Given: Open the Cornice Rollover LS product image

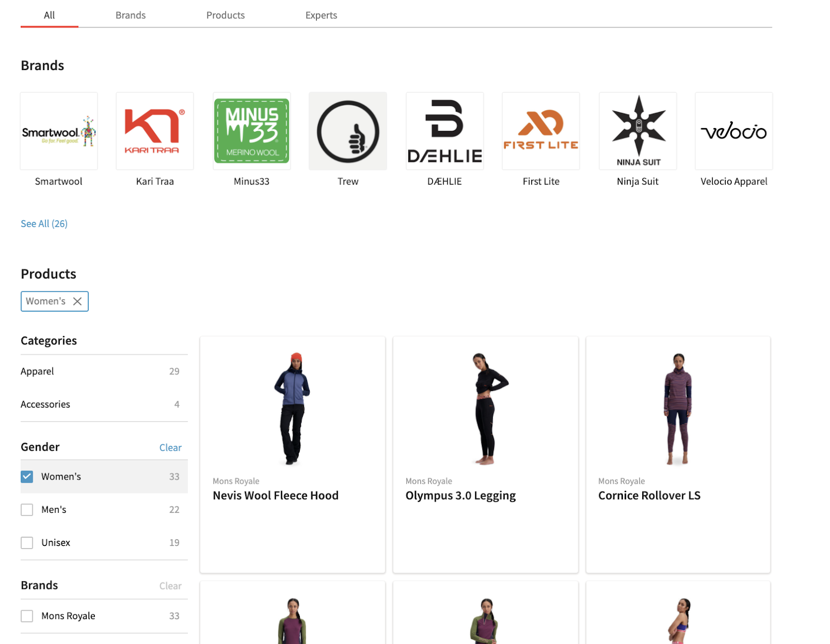Looking at the screenshot, I should point(678,409).
